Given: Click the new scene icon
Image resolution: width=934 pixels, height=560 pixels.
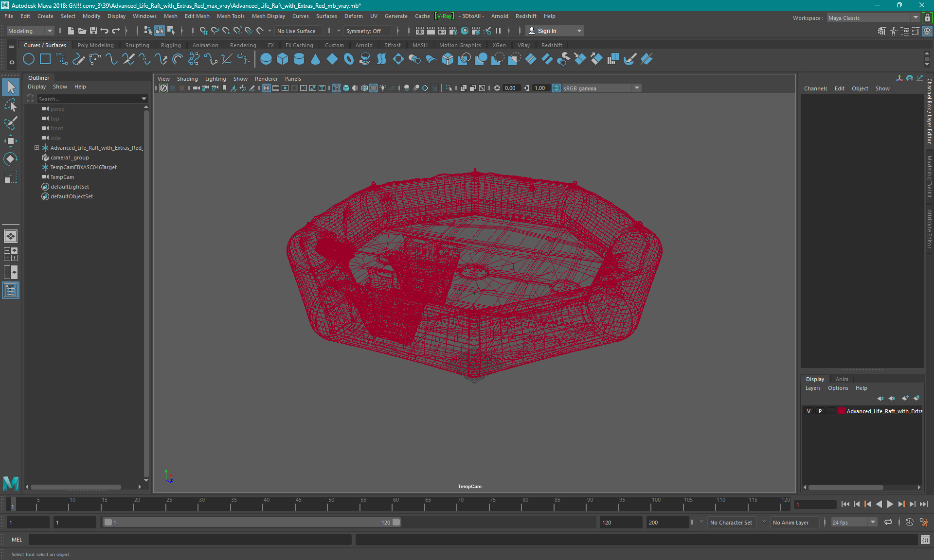Looking at the screenshot, I should tap(71, 31).
